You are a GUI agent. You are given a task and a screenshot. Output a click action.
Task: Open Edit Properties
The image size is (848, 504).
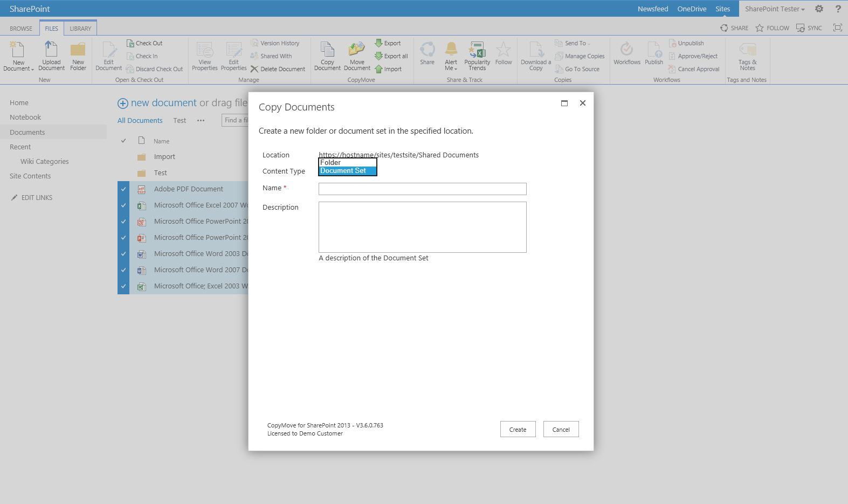234,56
